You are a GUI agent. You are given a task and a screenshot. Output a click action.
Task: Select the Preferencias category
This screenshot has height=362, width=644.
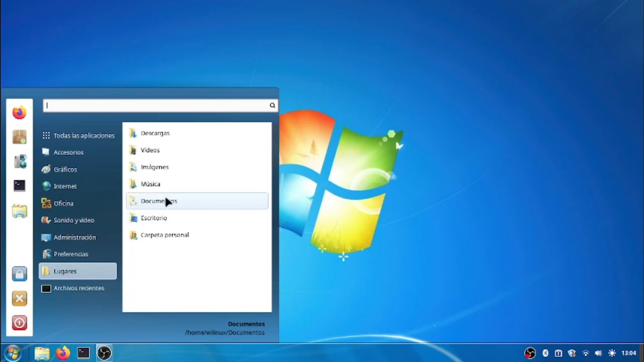[x=78, y=254]
